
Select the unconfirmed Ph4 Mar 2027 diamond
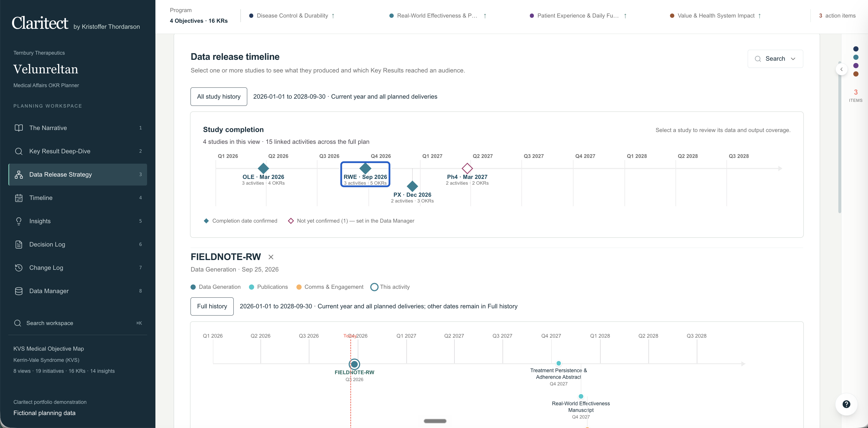[467, 168]
